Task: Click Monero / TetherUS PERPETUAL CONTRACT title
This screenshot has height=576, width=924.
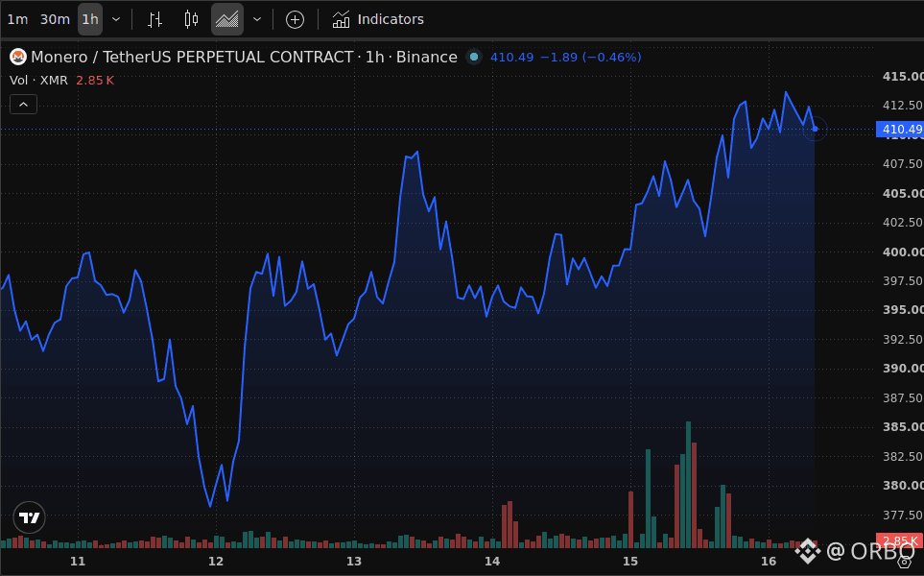Action: pos(192,58)
